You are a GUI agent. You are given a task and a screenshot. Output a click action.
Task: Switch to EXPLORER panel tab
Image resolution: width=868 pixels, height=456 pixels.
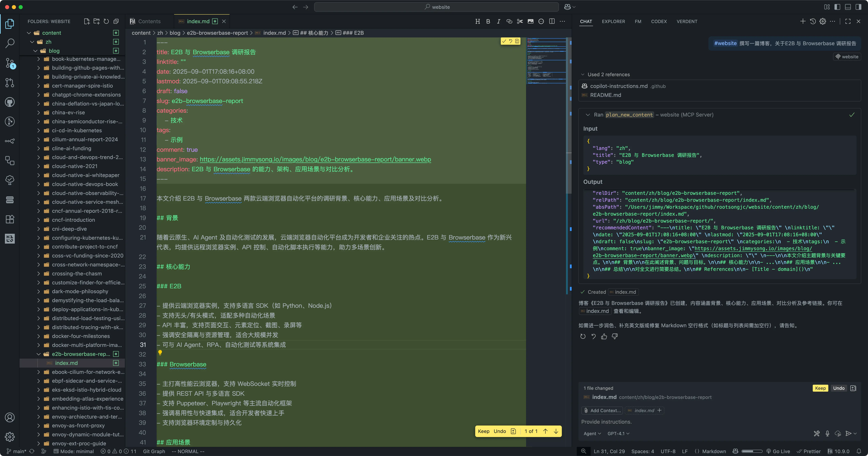pyautogui.click(x=613, y=21)
